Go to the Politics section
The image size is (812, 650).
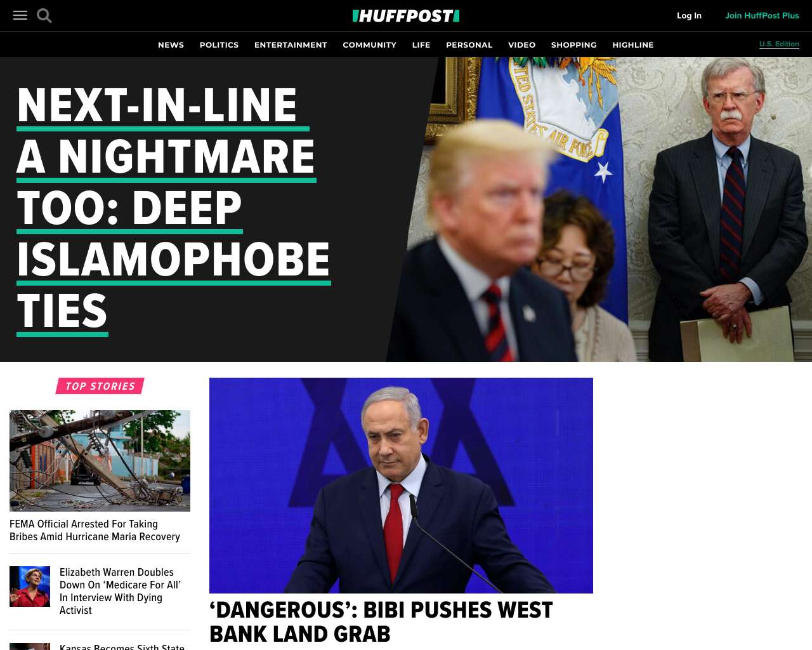[219, 44]
